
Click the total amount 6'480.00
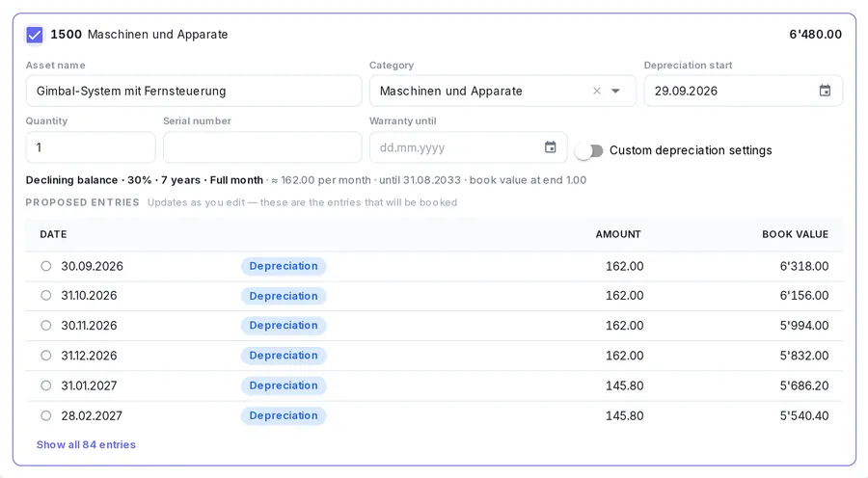pyautogui.click(x=815, y=35)
